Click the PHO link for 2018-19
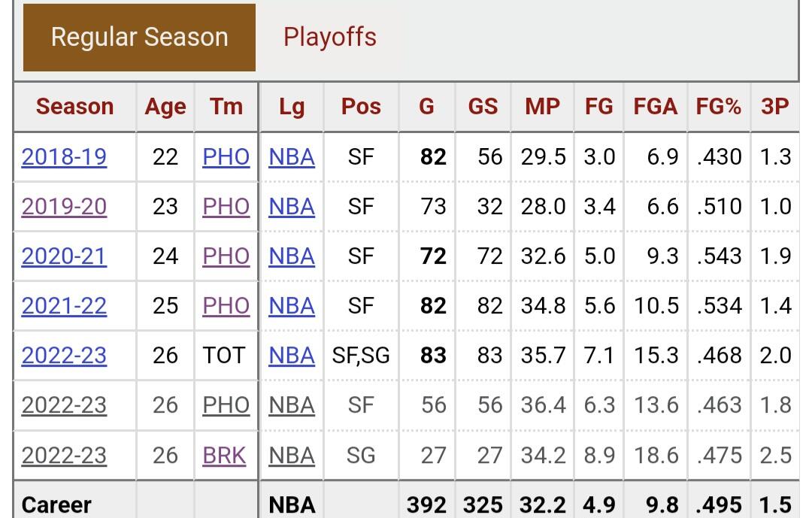 pyautogui.click(x=226, y=156)
